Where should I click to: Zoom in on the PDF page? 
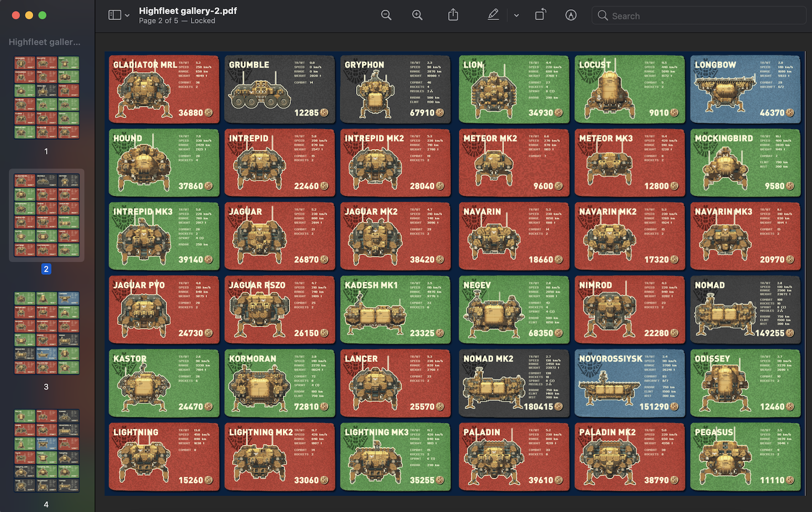click(418, 15)
